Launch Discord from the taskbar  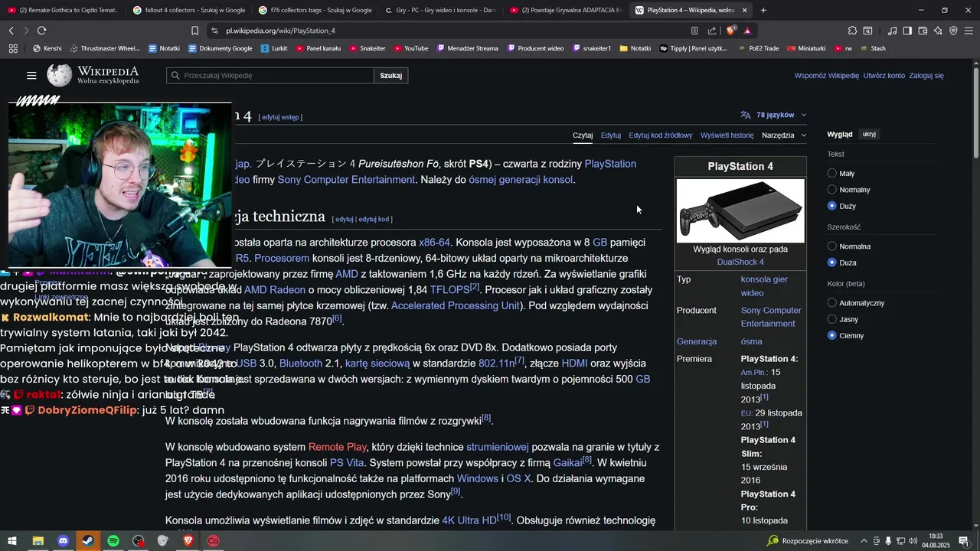(x=63, y=540)
